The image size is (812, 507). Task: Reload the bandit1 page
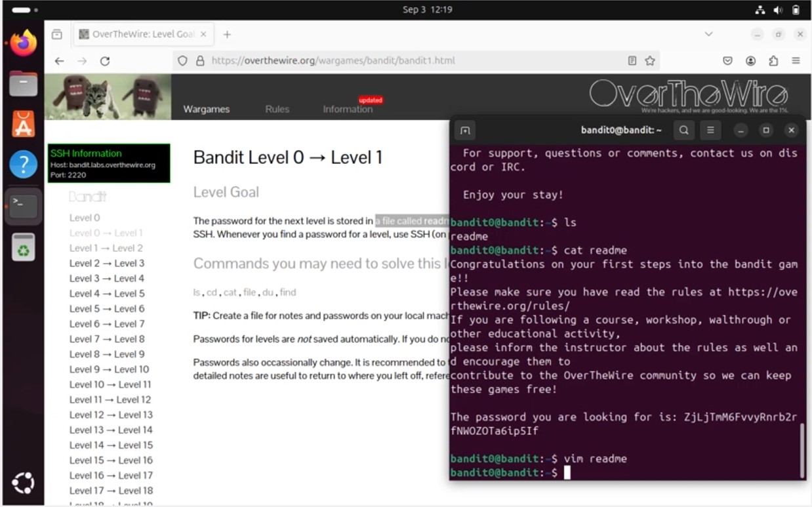(105, 61)
